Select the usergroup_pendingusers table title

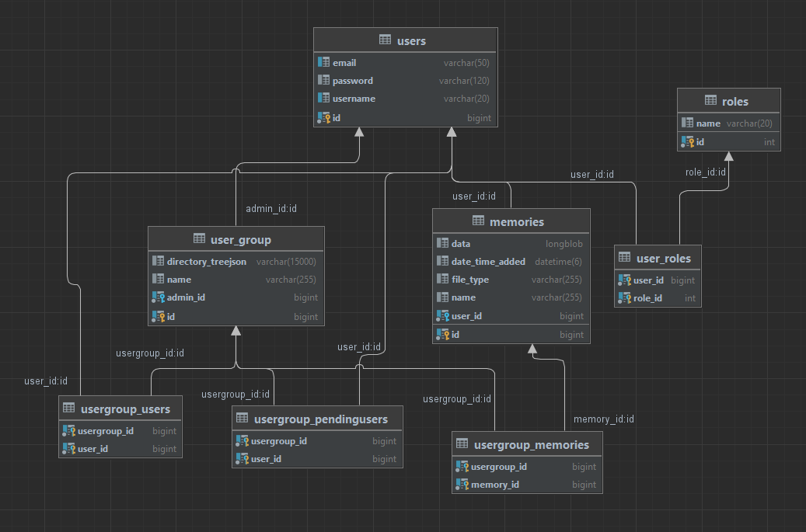coord(321,419)
